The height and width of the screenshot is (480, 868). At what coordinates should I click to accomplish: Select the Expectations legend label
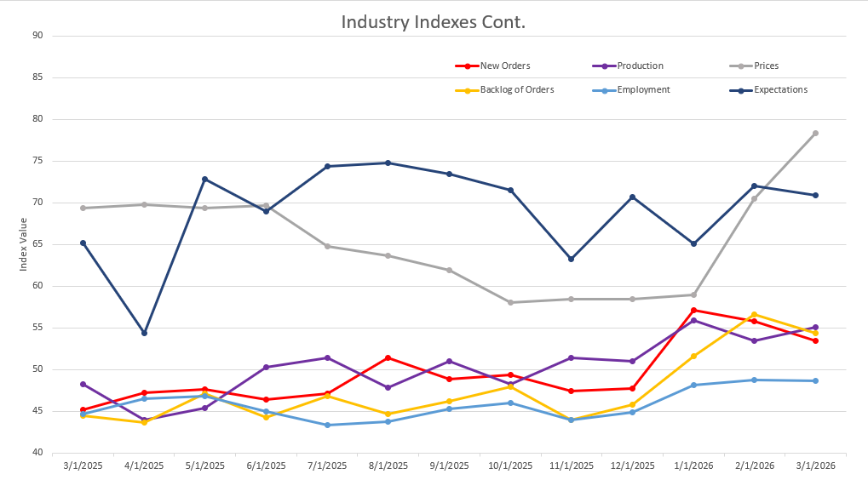point(780,89)
